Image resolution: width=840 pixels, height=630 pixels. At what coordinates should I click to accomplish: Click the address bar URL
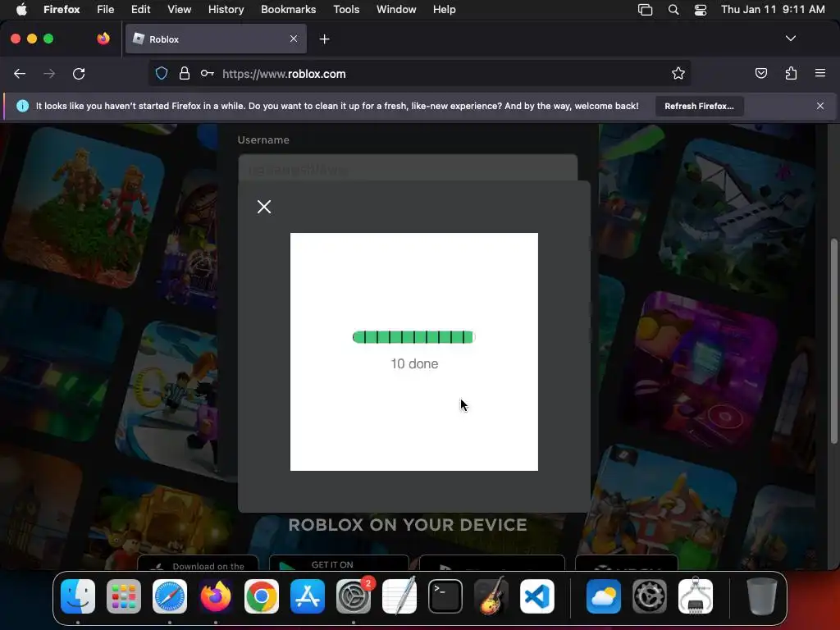284,74
